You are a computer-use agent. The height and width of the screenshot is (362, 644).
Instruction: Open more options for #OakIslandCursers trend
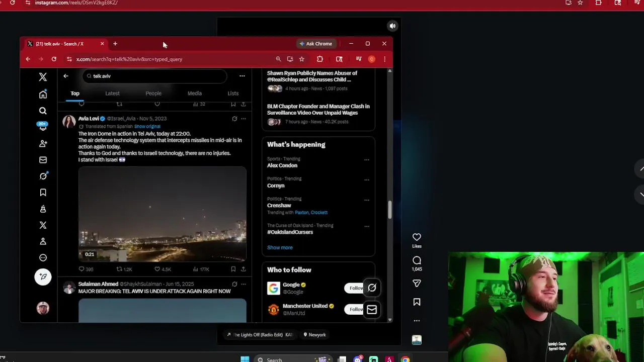367,226
